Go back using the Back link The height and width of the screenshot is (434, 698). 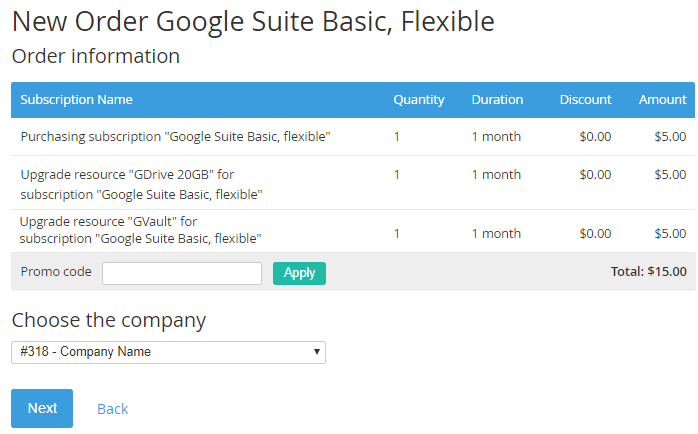(113, 409)
